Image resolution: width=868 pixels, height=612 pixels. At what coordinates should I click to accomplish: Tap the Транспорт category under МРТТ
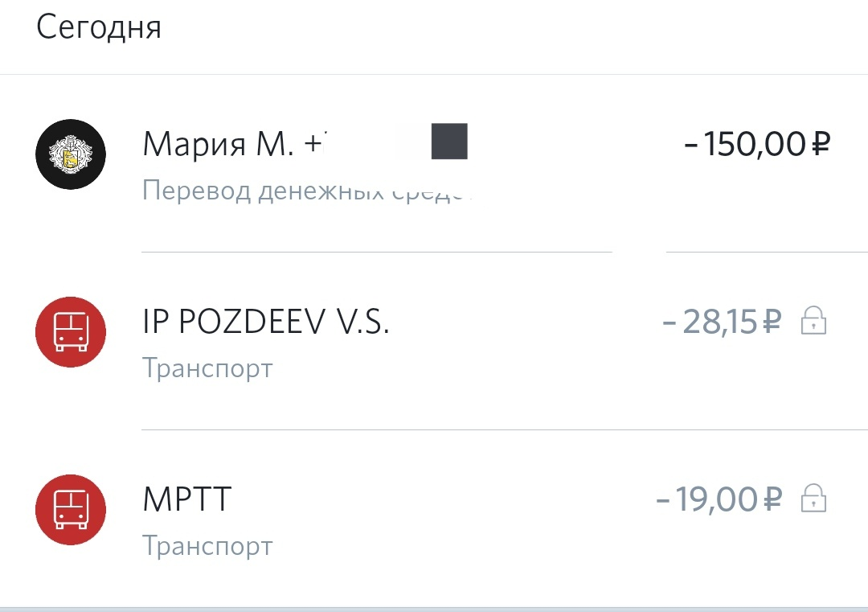pos(207,546)
